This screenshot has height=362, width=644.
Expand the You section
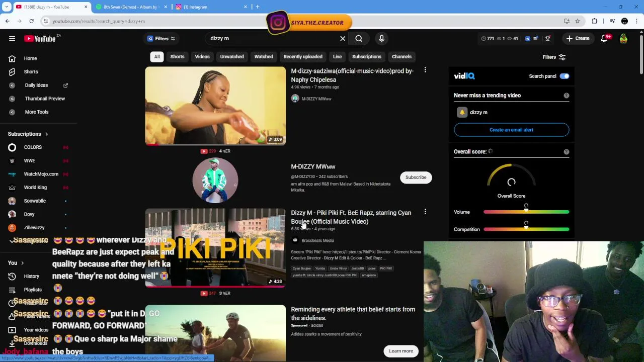tap(16, 263)
